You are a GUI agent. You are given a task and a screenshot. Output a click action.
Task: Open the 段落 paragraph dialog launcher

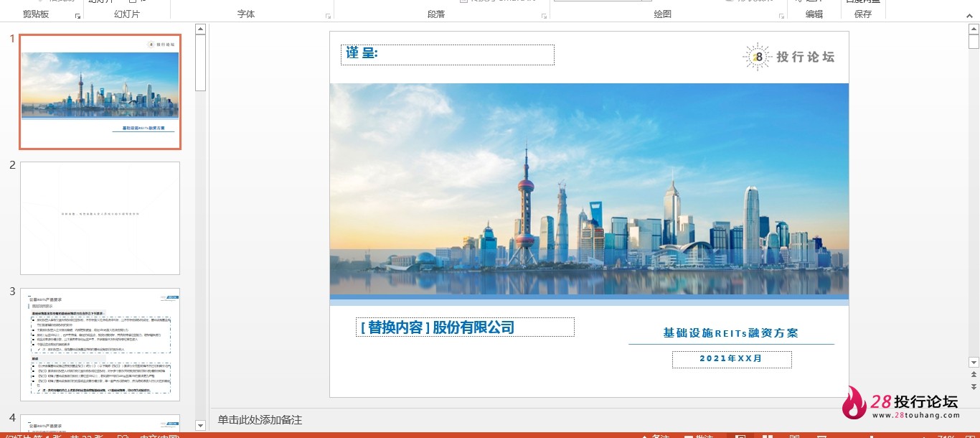tap(543, 16)
